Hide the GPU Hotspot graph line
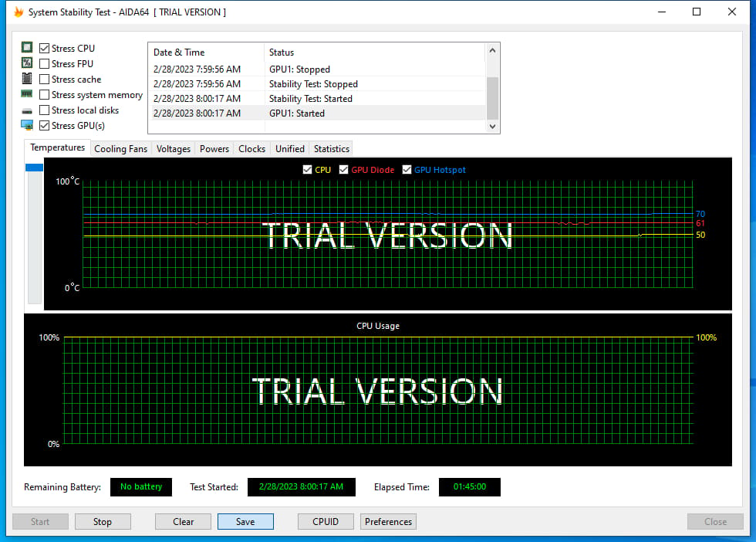756x542 pixels. pos(407,169)
